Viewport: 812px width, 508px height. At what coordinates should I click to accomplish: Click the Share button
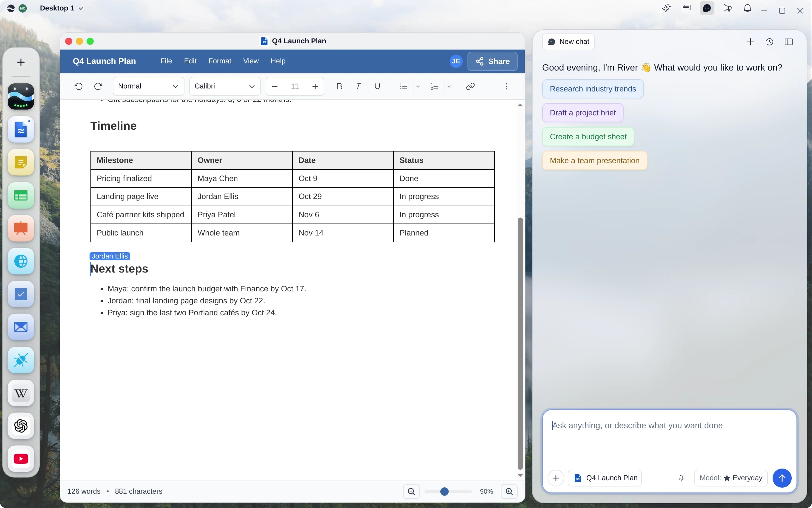[x=492, y=61]
